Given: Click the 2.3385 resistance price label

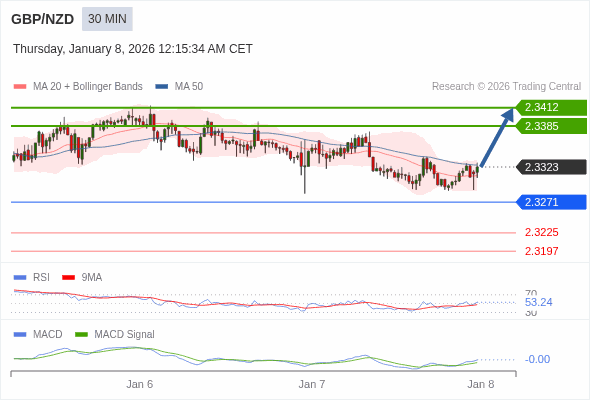Looking at the screenshot, I should click(551, 126).
